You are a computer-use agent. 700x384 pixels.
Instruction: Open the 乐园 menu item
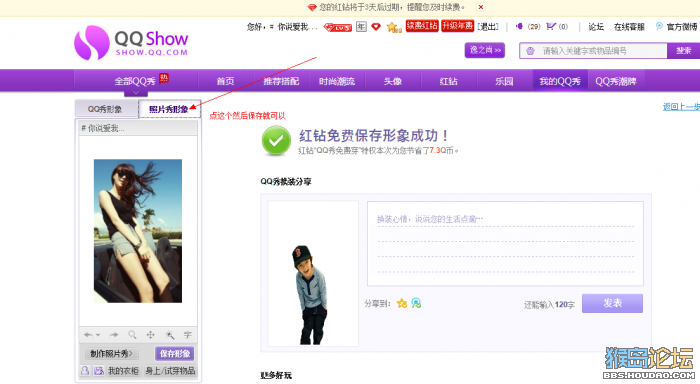(504, 81)
